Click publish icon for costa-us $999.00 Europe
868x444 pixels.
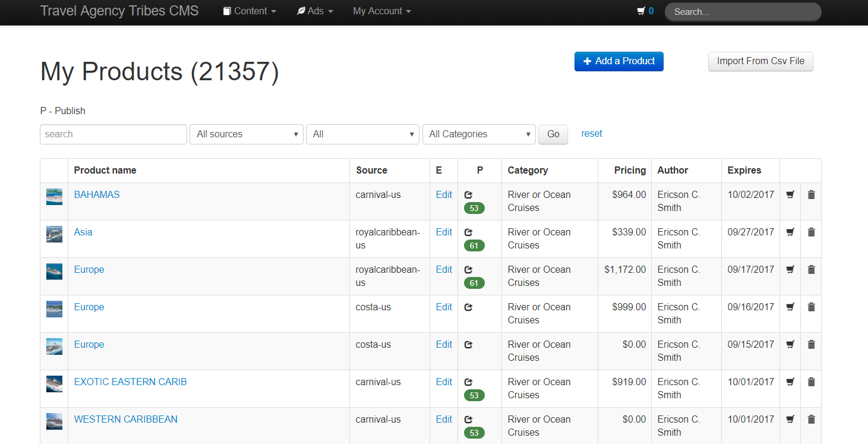click(468, 307)
